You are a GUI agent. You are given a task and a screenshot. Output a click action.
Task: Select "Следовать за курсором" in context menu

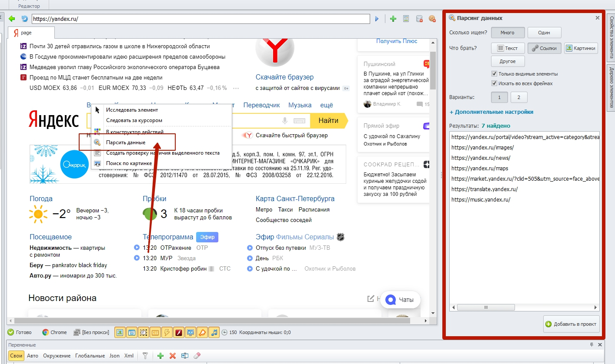[x=161, y=120]
